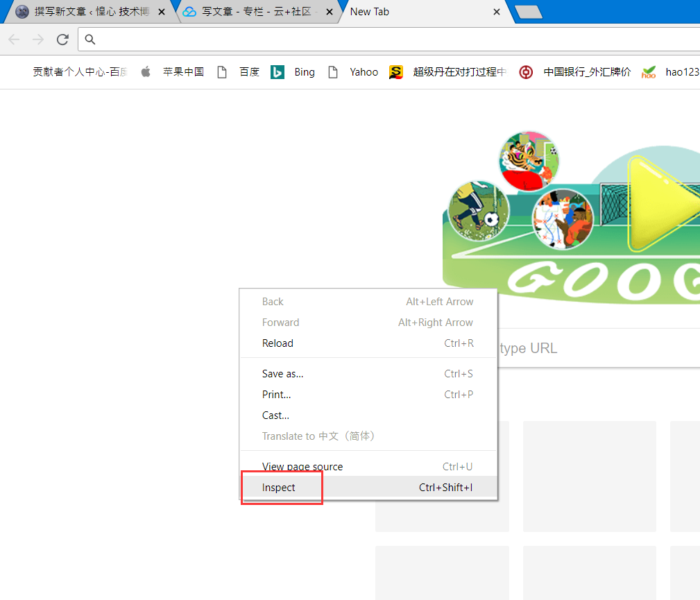Open the 超级丹在对打过程中 bookmark
Image resolution: width=700 pixels, height=600 pixels.
(x=460, y=72)
